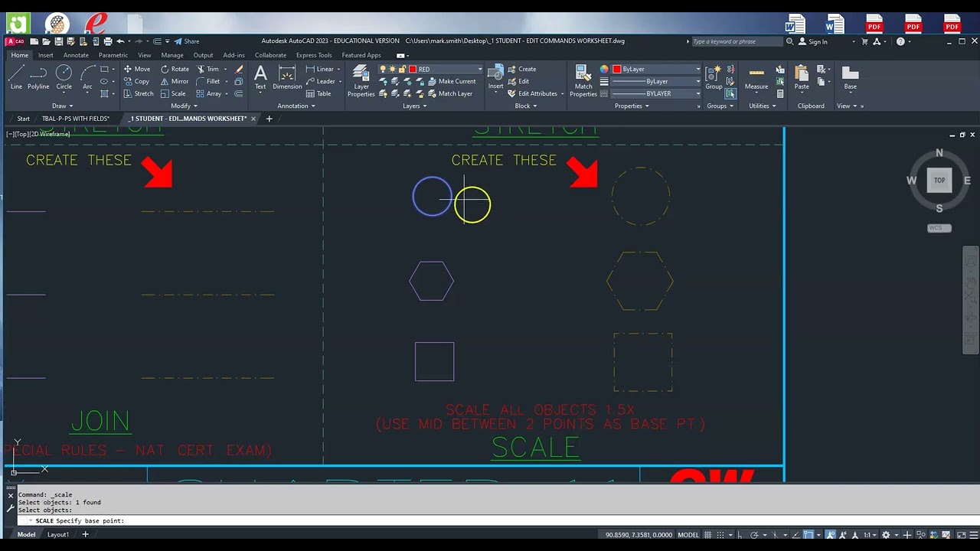Click the Quick Calculator icon
980x551 pixels.
click(780, 93)
